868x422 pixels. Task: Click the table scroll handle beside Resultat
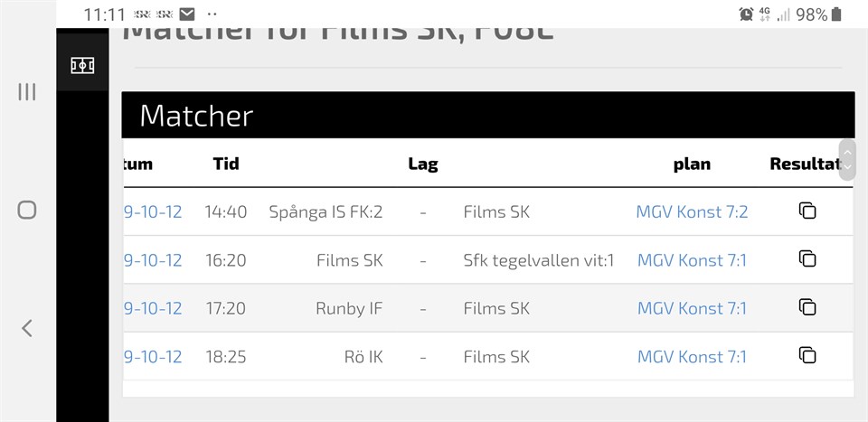coord(847,160)
